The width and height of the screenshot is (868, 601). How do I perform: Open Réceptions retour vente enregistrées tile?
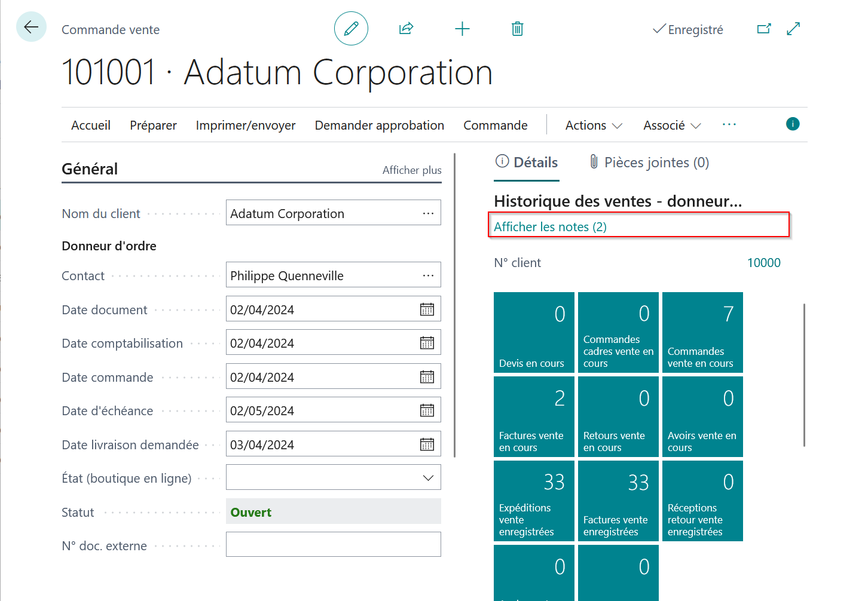(702, 501)
